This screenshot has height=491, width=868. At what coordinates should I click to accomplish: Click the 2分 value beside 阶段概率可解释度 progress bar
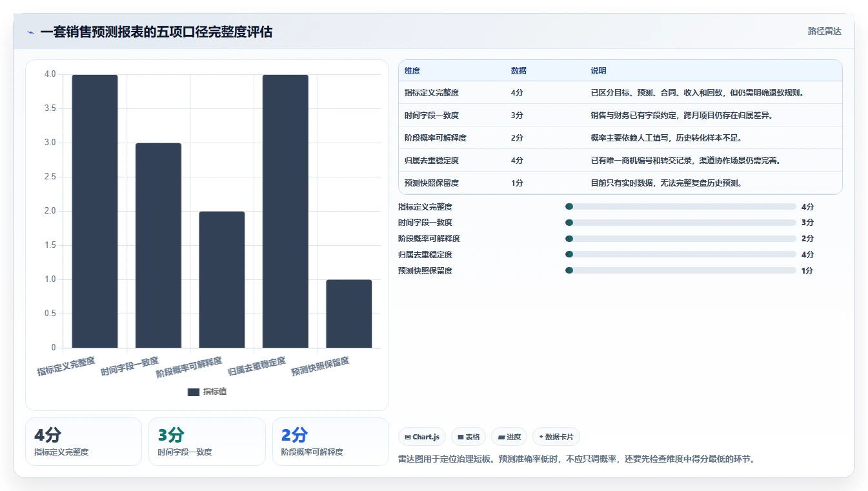pyautogui.click(x=807, y=239)
